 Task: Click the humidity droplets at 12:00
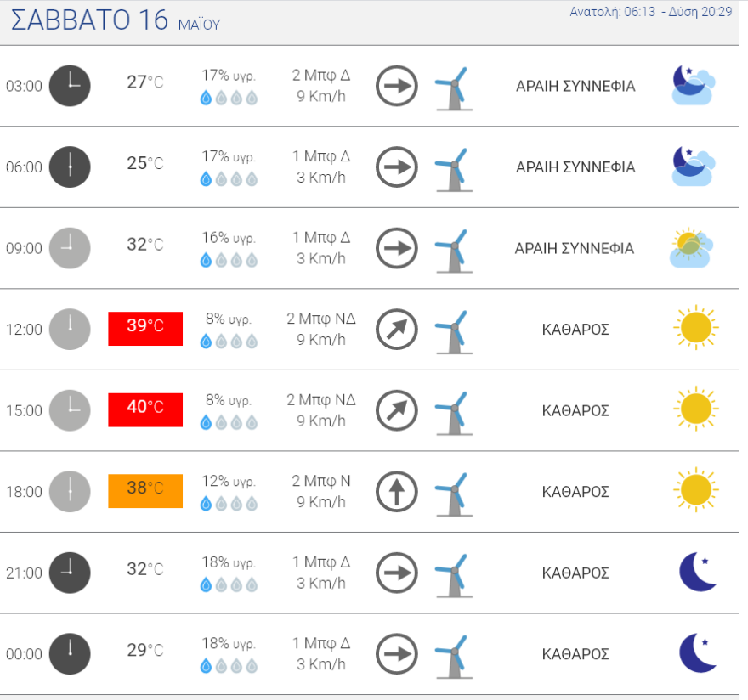(x=229, y=342)
